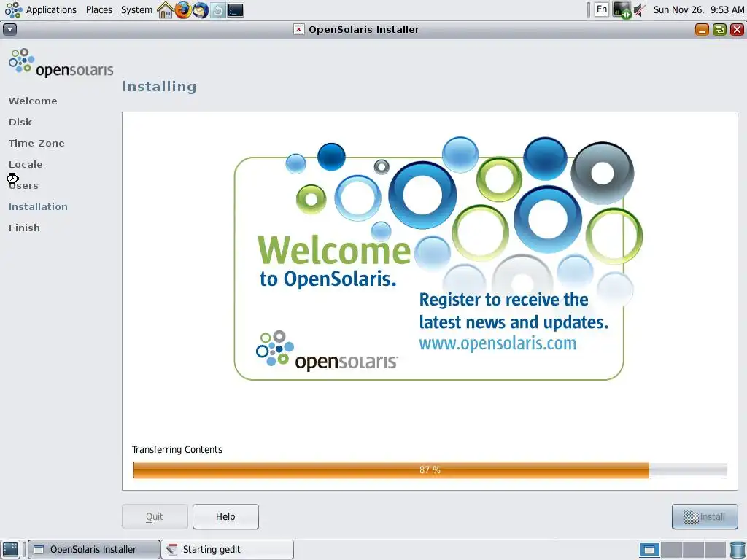
Task: Click the www.opensolaris.com link in banner
Action: [x=498, y=343]
